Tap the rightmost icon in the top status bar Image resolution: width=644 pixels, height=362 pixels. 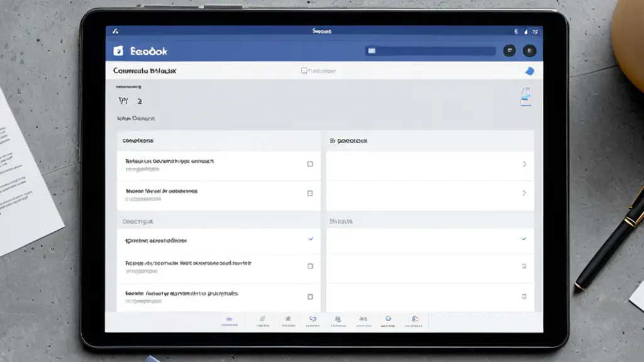click(535, 31)
